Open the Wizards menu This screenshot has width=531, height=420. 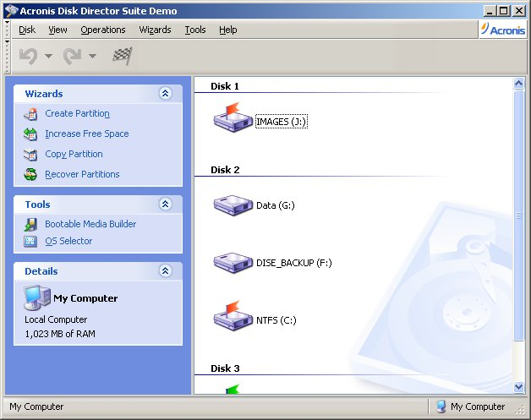pos(155,30)
